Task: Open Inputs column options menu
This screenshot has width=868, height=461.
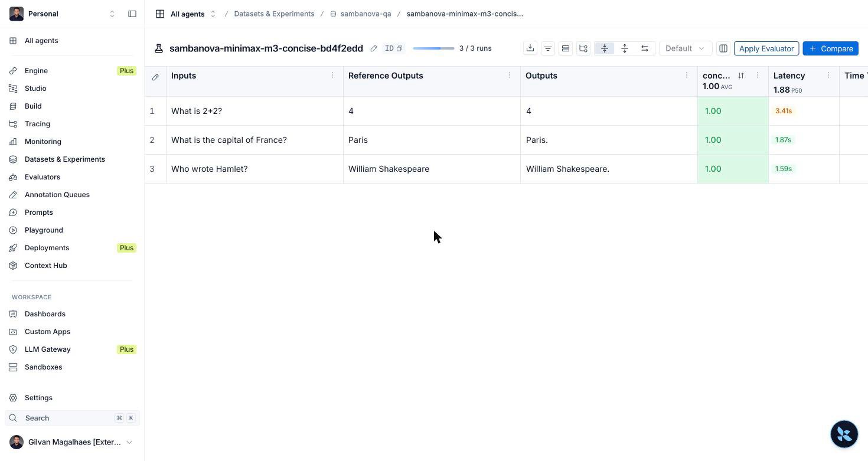Action: [x=332, y=75]
